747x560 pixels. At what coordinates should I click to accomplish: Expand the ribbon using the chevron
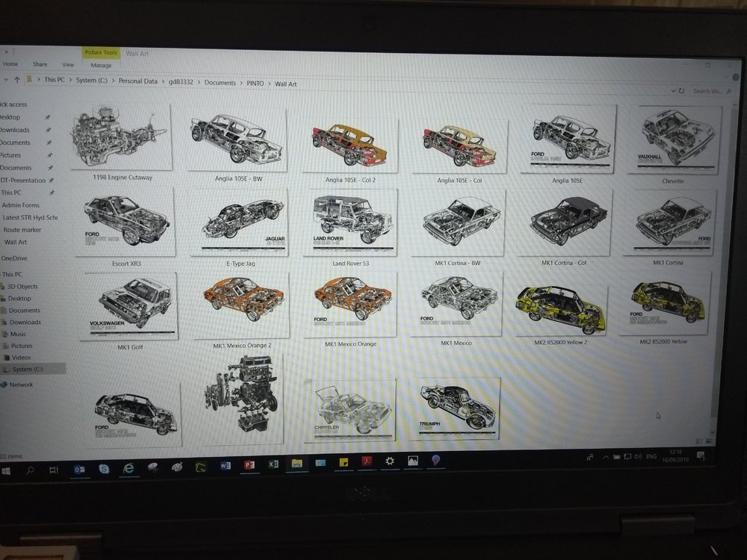pyautogui.click(x=728, y=77)
